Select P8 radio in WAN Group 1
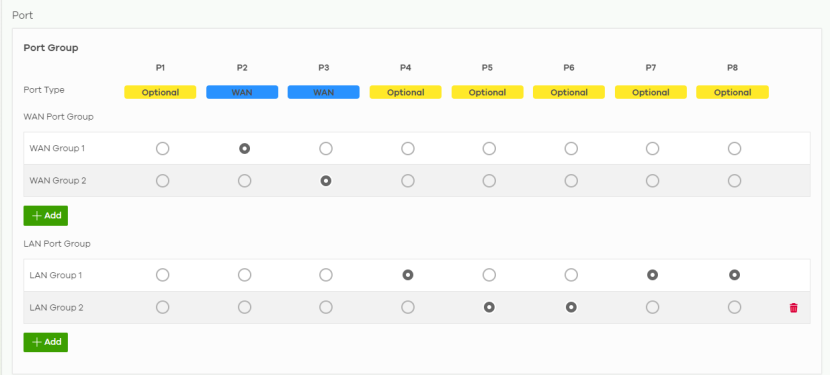Image resolution: width=830 pixels, height=375 pixels. [734, 149]
